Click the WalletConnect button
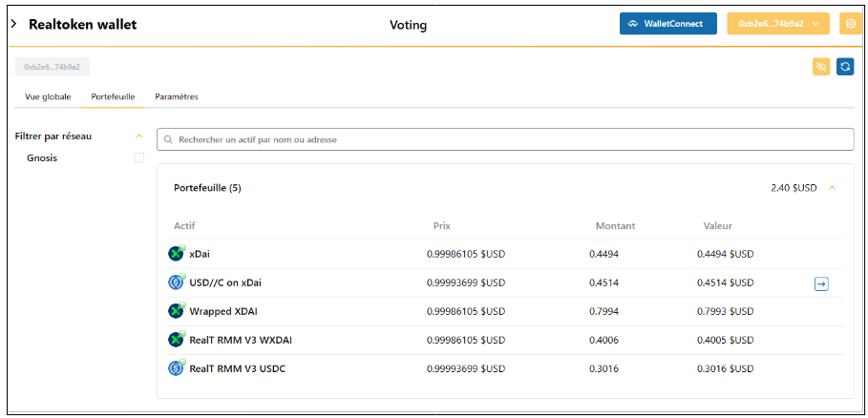Viewport: 868px width, 418px height. tap(667, 24)
